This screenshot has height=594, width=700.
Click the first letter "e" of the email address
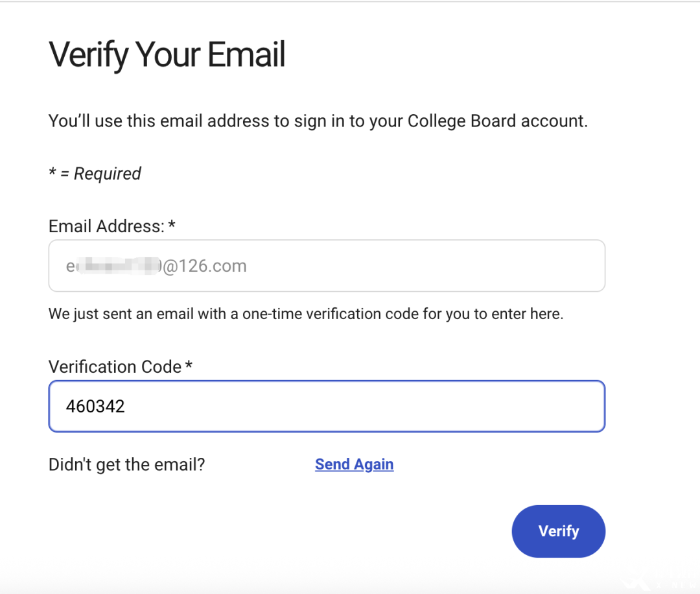click(70, 267)
